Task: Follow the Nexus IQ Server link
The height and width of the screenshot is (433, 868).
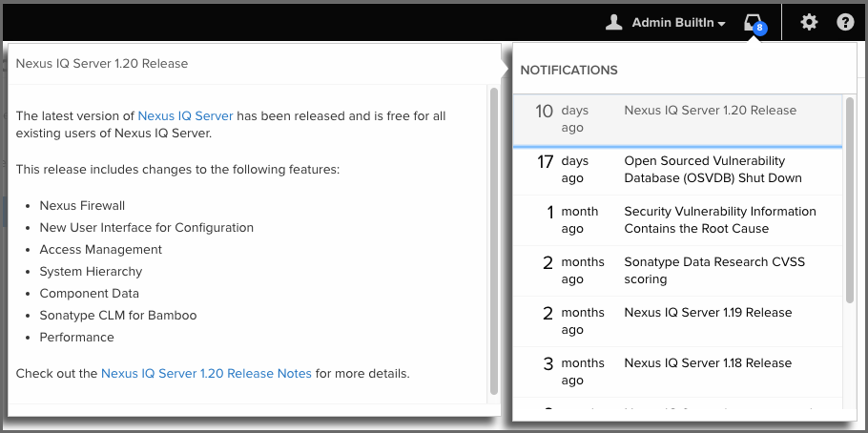Action: pos(185,115)
